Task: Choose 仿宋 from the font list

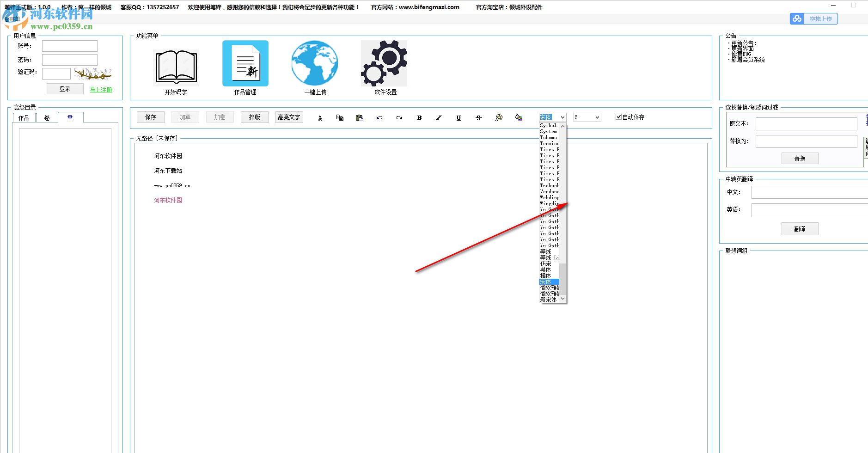Action: (x=550, y=263)
